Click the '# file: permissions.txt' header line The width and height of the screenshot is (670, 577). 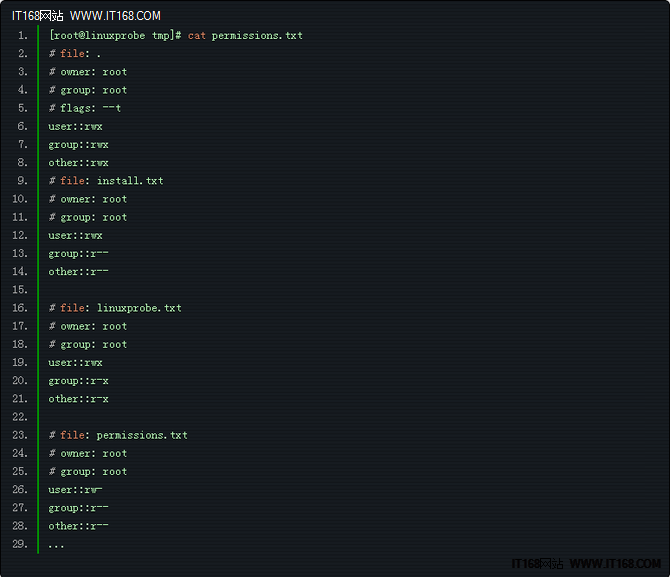tap(118, 435)
